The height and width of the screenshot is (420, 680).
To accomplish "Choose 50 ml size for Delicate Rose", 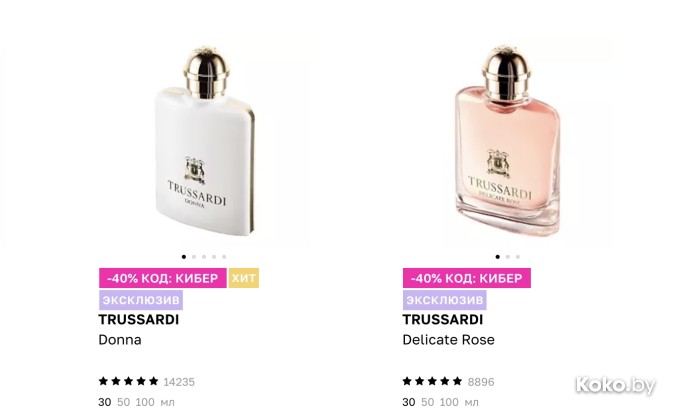I will click(428, 402).
